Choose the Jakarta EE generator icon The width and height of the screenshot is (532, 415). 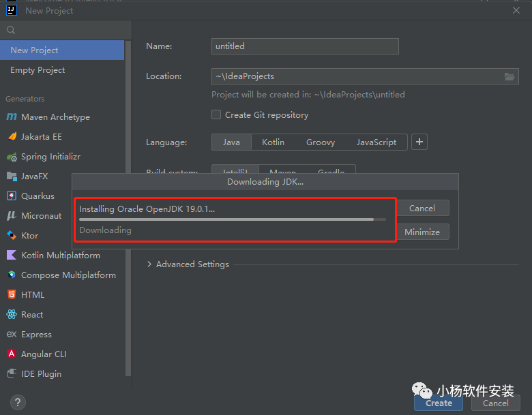click(x=12, y=137)
